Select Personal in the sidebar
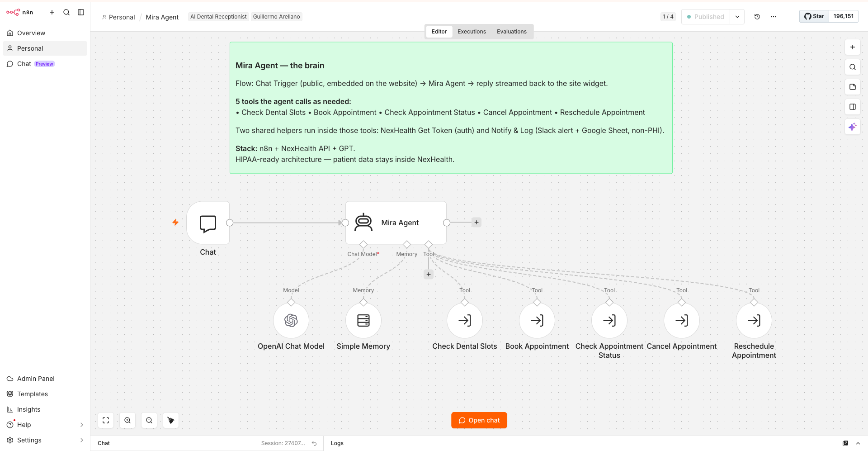This screenshot has height=451, width=868. point(45,48)
